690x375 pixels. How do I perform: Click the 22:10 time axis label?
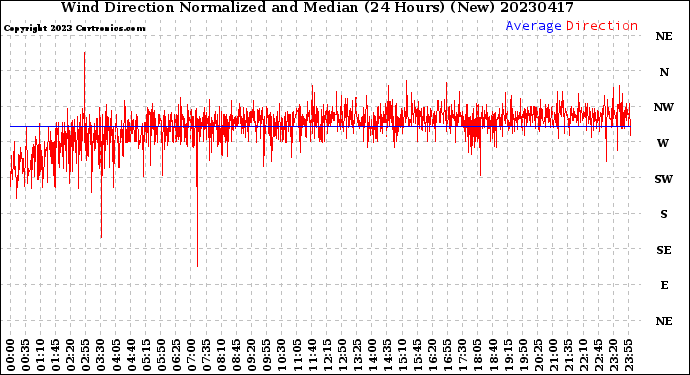(583, 355)
